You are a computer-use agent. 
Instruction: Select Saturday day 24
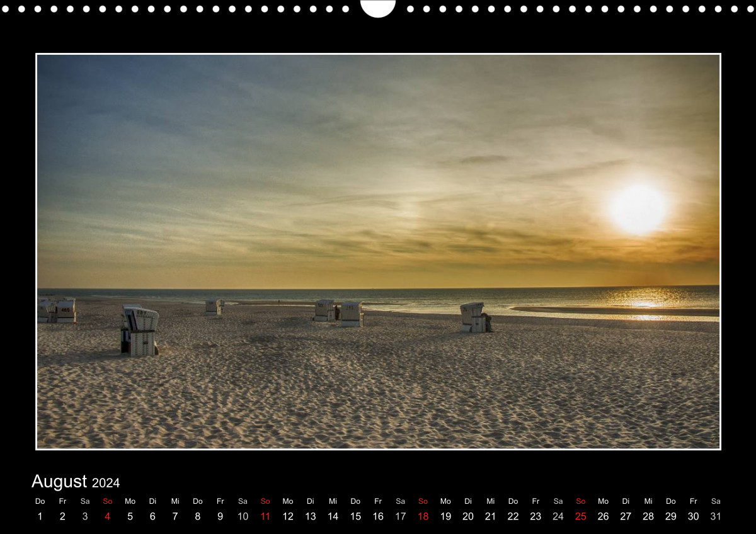pos(558,516)
